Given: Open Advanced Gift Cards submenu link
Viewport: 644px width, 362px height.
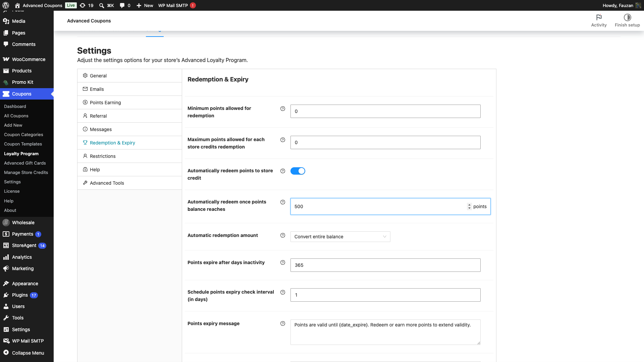Looking at the screenshot, I should point(25,163).
